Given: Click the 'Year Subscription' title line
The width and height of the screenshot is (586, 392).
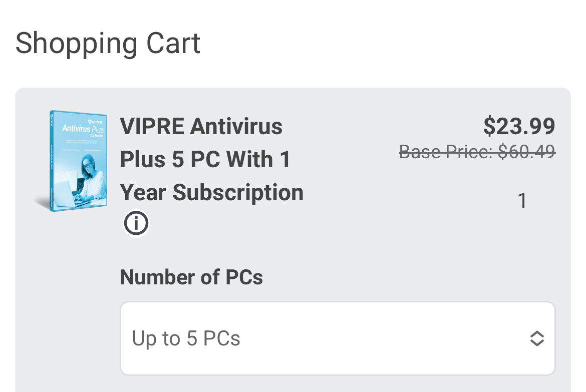Looking at the screenshot, I should 211,192.
